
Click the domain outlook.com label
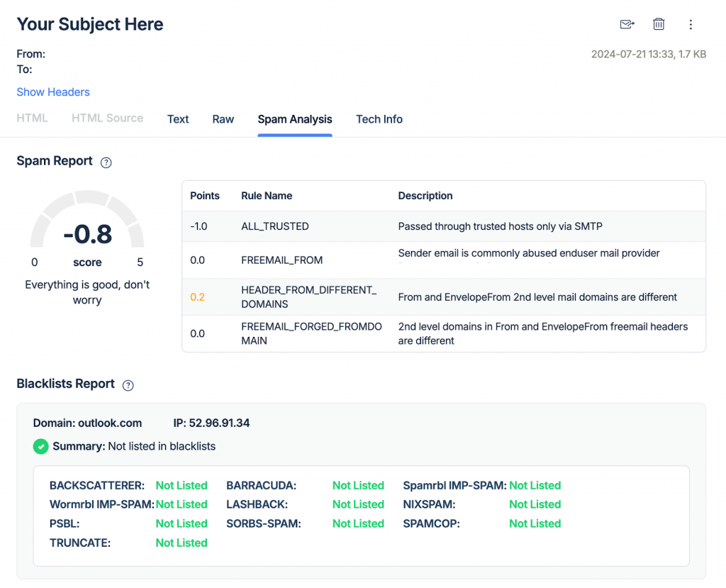[87, 423]
